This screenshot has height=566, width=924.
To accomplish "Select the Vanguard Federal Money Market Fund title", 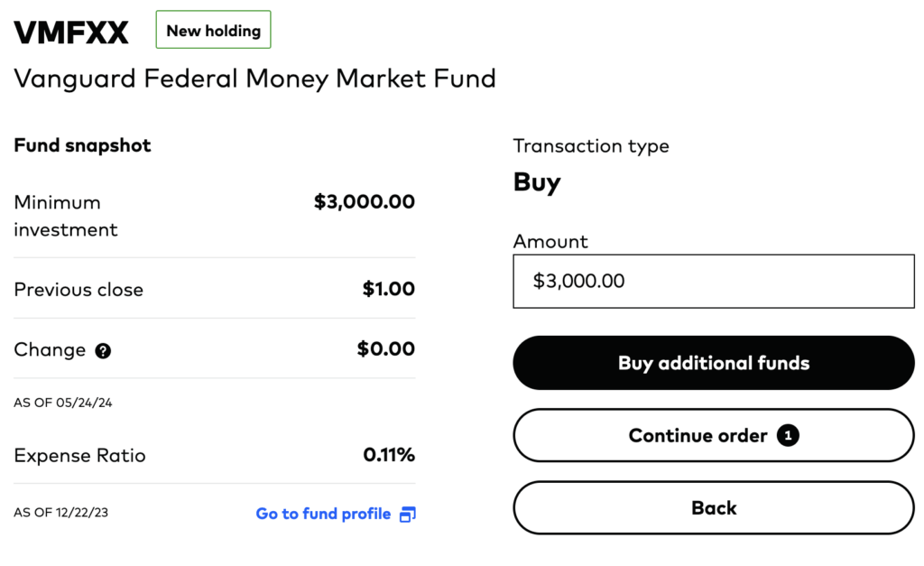I will tap(254, 79).
